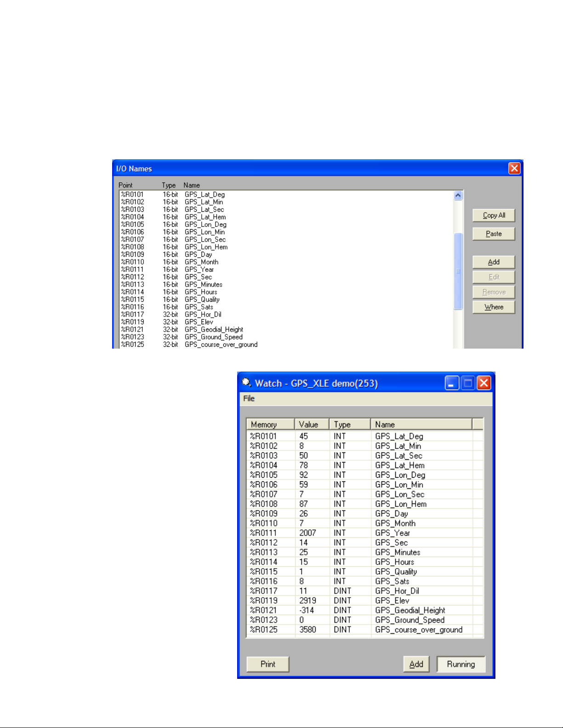
Task: Select the GPS_Geodial_Height row in I/O Names
Action: pyautogui.click(x=286, y=330)
